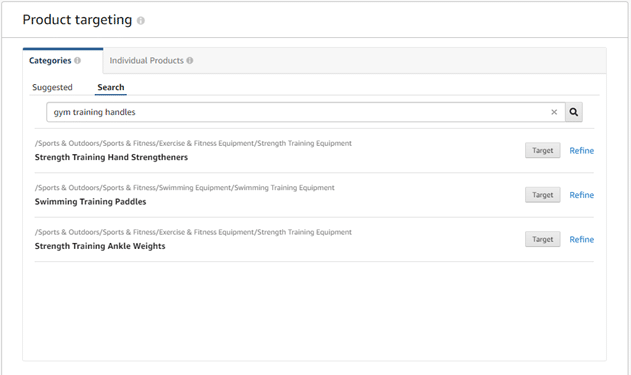
Task: Refine Swimming Training Paddles category
Action: pos(582,195)
